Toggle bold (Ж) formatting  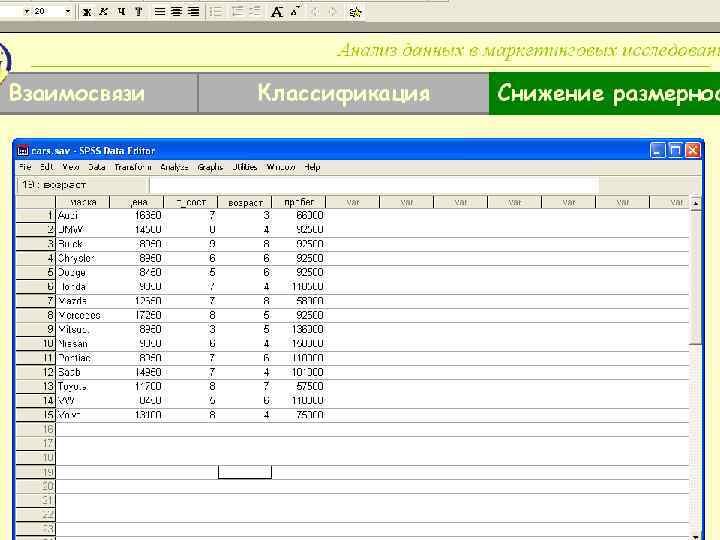[86, 12]
